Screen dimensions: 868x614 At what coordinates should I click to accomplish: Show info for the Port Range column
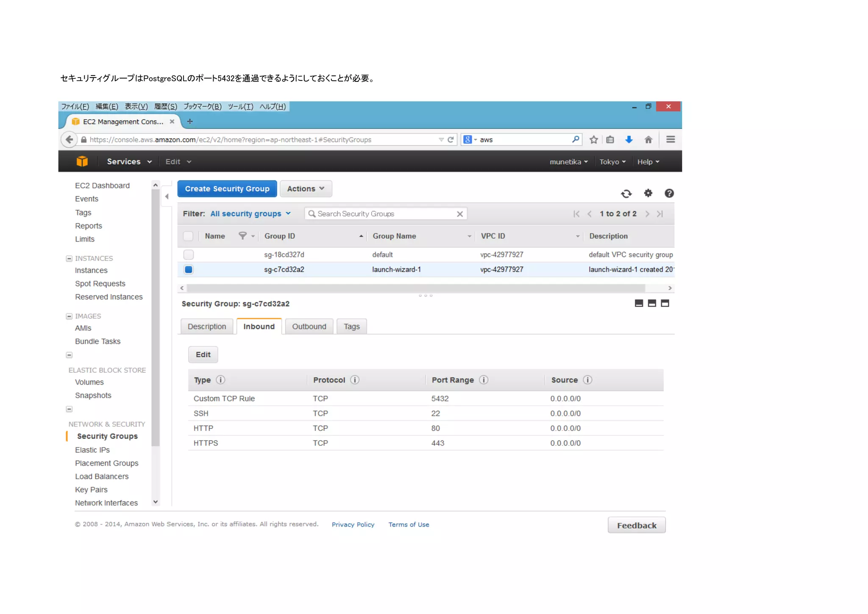pyautogui.click(x=484, y=380)
